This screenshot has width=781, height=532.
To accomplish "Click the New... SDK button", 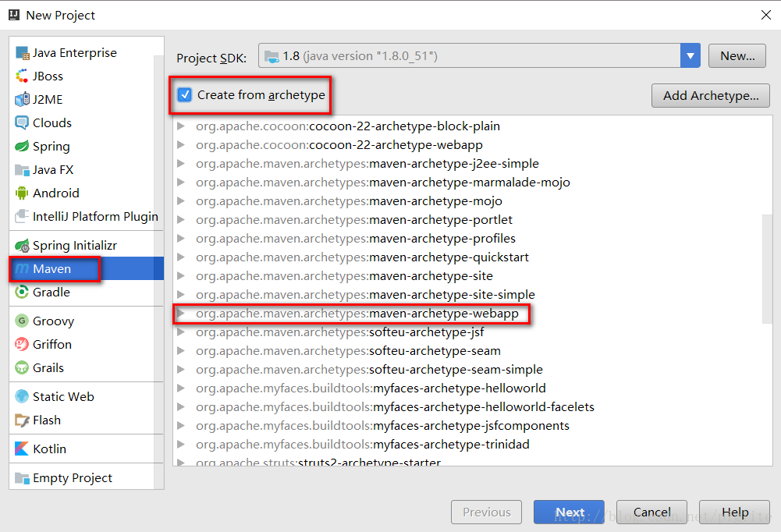I will [737, 56].
